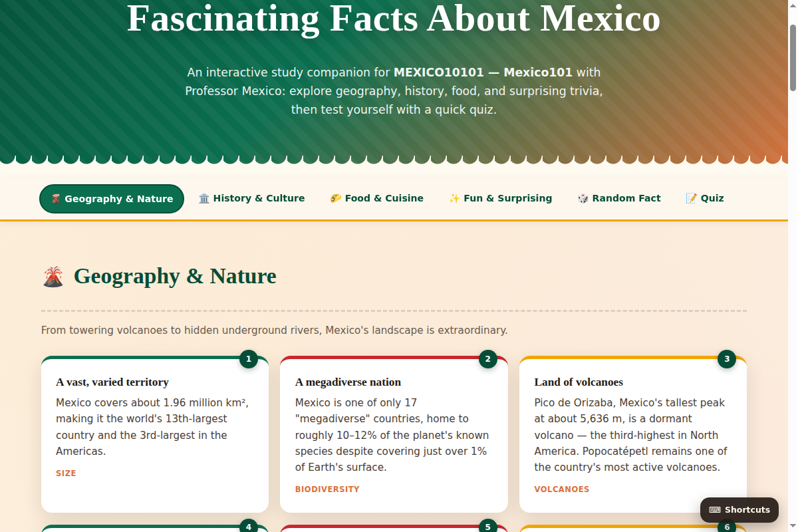Click the number 5 badge below megadiverse card
This screenshot has height=532, width=798.
tap(487, 526)
